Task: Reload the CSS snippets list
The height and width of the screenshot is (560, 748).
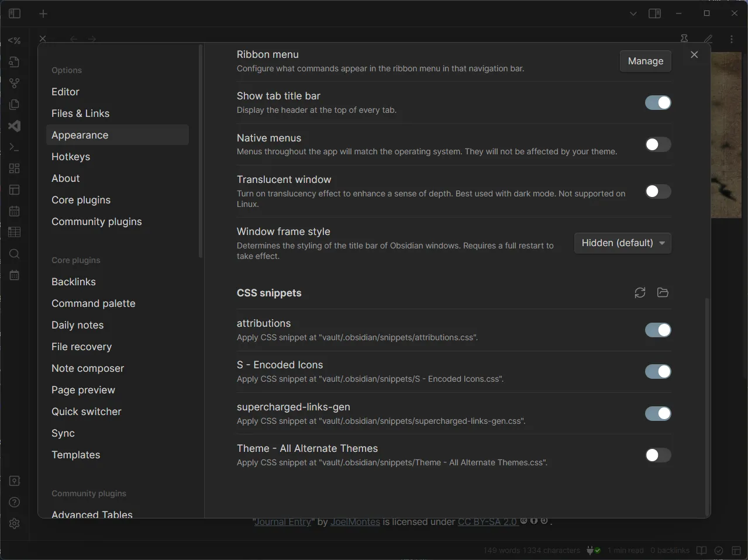Action: [639, 292]
